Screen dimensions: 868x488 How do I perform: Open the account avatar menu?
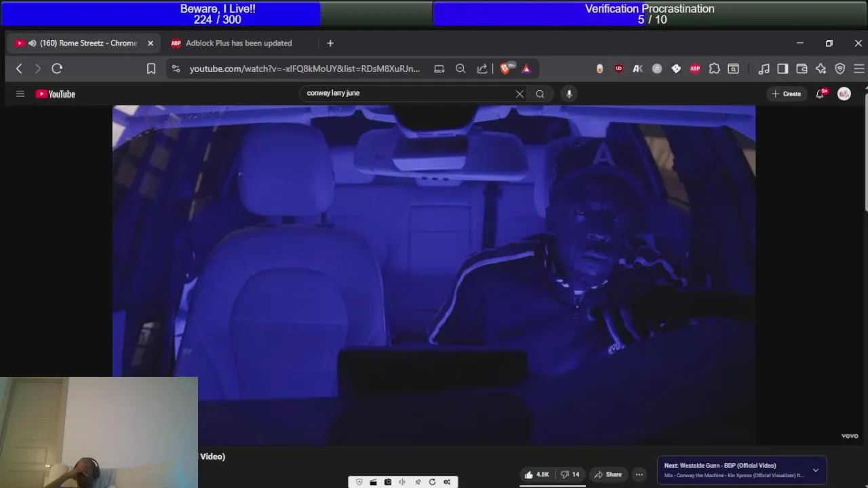[x=844, y=94]
